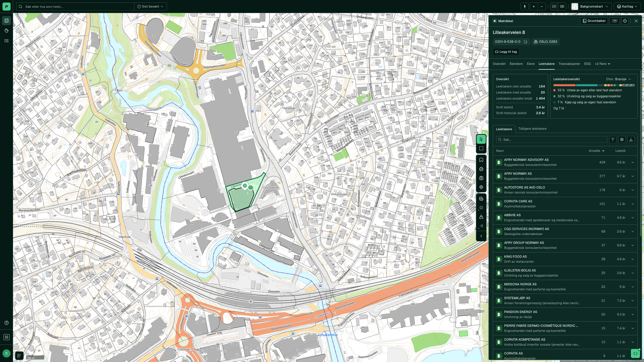Open the bookmark tool in map toolbar
This screenshot has width=644, height=362.
[x=481, y=160]
